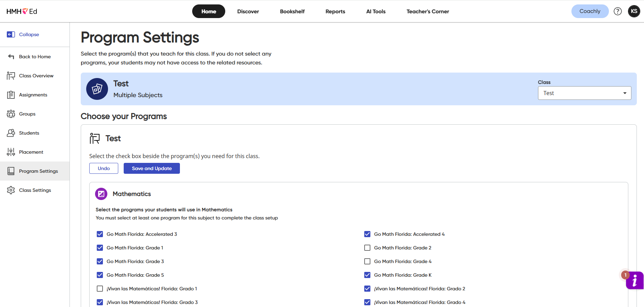Click the Back to Home arrow icon
This screenshot has width=644, height=307.
click(x=11, y=57)
